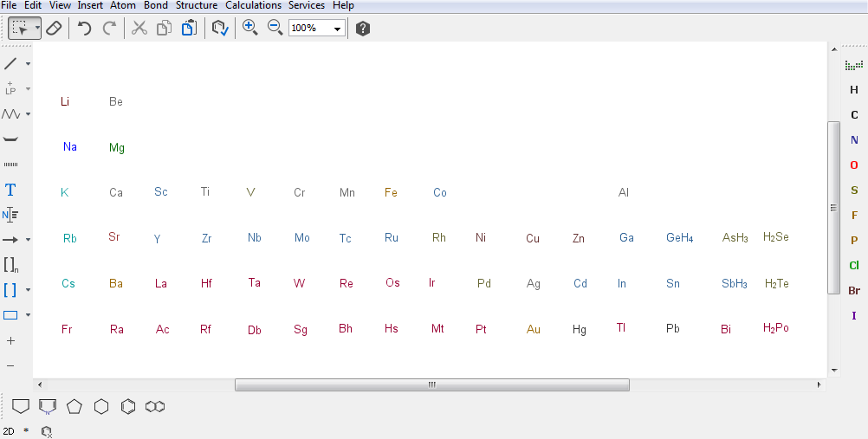Insert the cyclopentane ring template
Viewport: 868px width, 439px height.
pyautogui.click(x=74, y=406)
